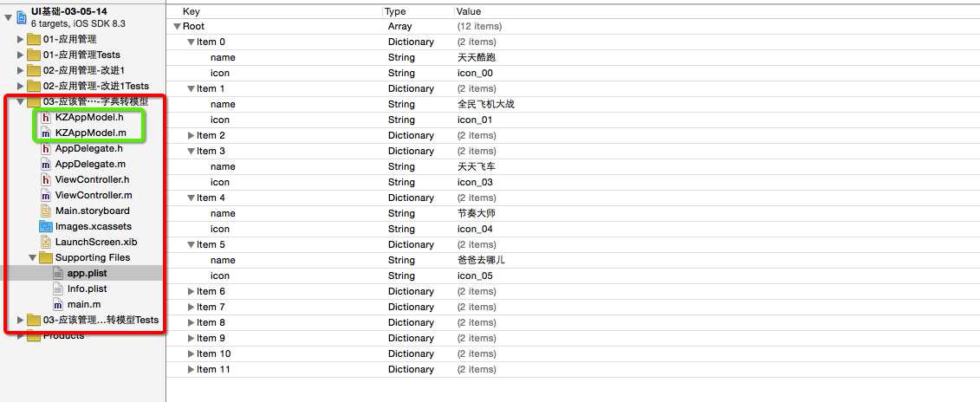Click the Info.plist file icon

(x=58, y=289)
